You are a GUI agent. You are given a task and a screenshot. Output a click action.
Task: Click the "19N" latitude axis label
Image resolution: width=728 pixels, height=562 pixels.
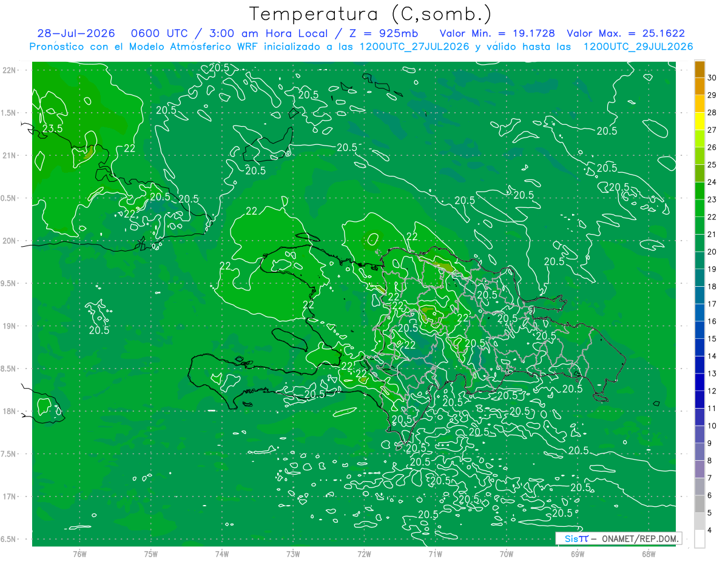click(x=9, y=326)
